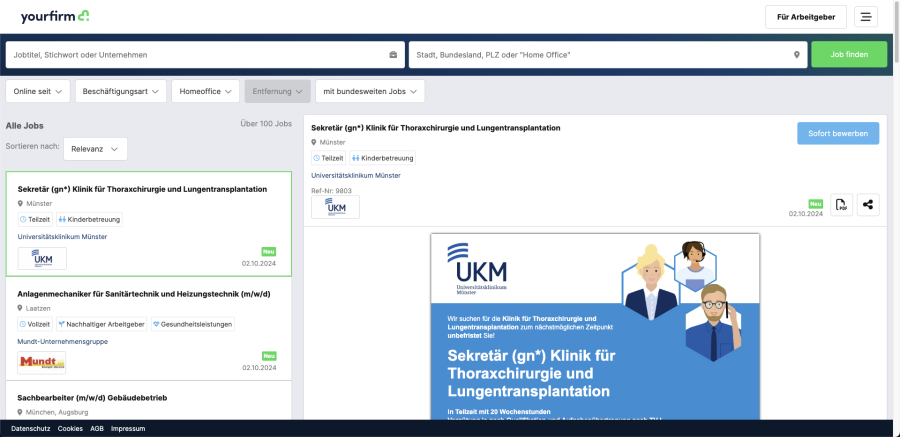
Task: Click the UKM logo in job detail header
Action: pyautogui.click(x=335, y=207)
